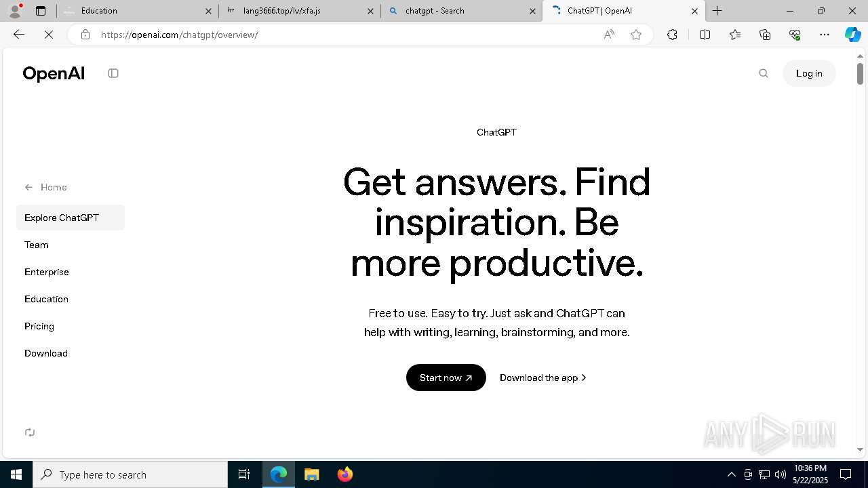Image resolution: width=868 pixels, height=488 pixels.
Task: Click the Log in button
Action: [809, 73]
